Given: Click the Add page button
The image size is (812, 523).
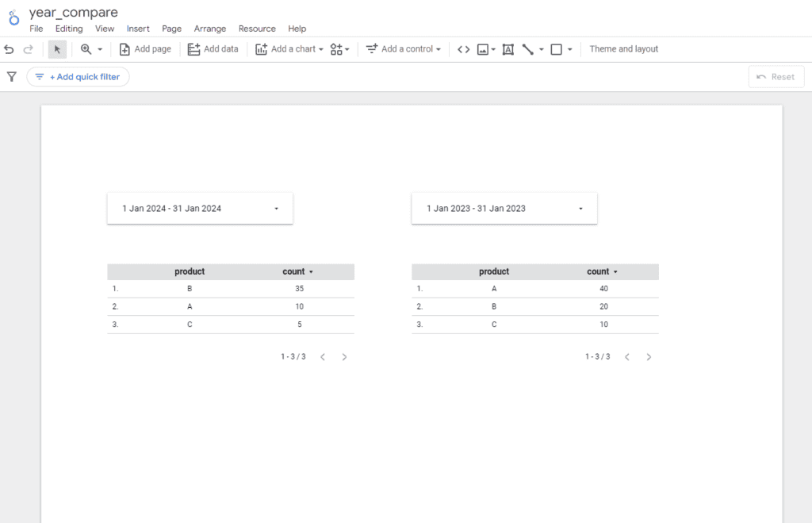Looking at the screenshot, I should click(145, 49).
